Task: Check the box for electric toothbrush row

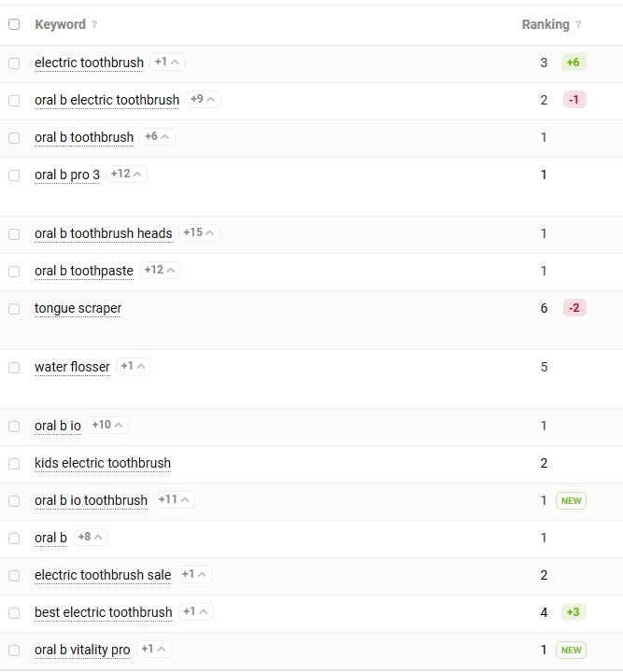Action: pos(14,63)
